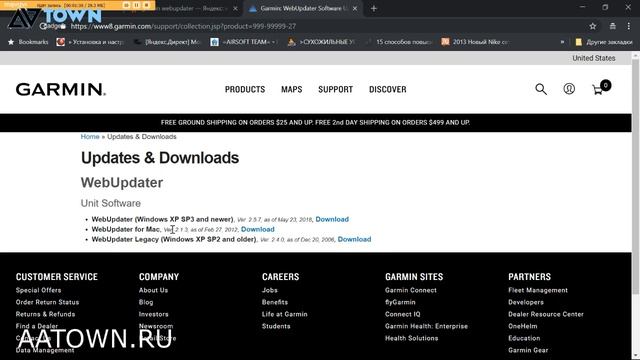
Task: Open the OneHelm partner link
Action: point(522,326)
